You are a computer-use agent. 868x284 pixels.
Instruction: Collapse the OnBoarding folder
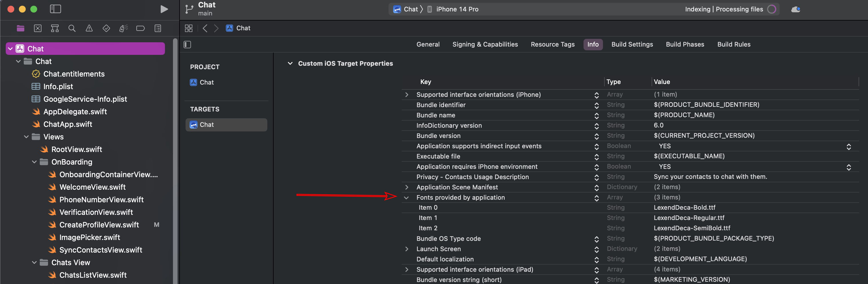tap(34, 162)
